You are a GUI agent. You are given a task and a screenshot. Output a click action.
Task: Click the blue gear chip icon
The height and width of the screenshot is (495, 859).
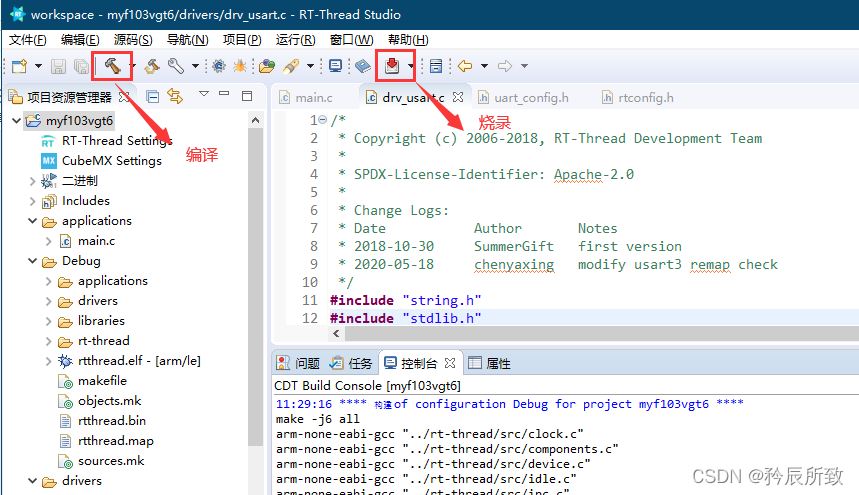pos(219,66)
